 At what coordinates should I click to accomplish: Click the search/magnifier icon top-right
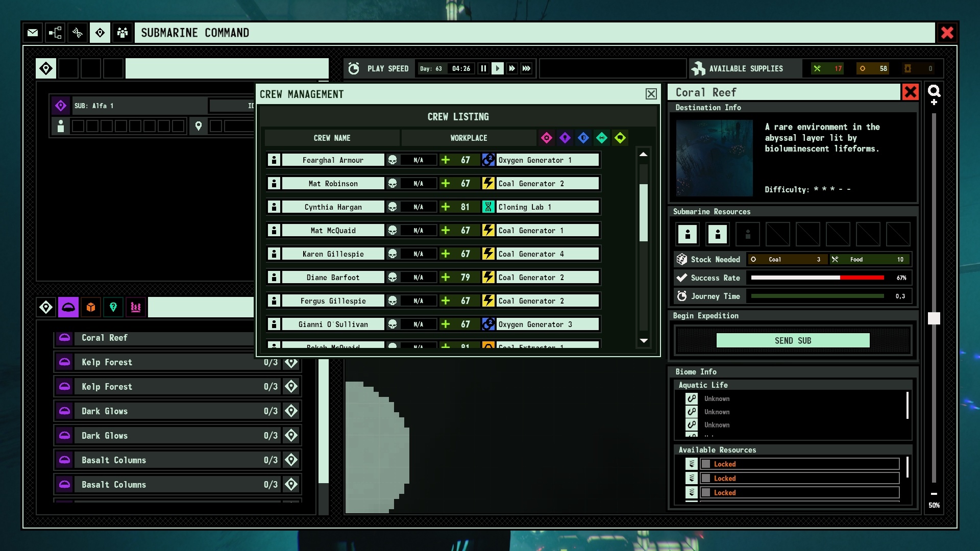(x=935, y=92)
